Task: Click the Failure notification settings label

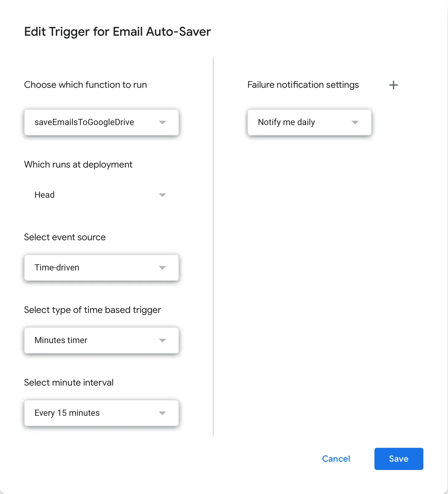Action: click(x=303, y=85)
